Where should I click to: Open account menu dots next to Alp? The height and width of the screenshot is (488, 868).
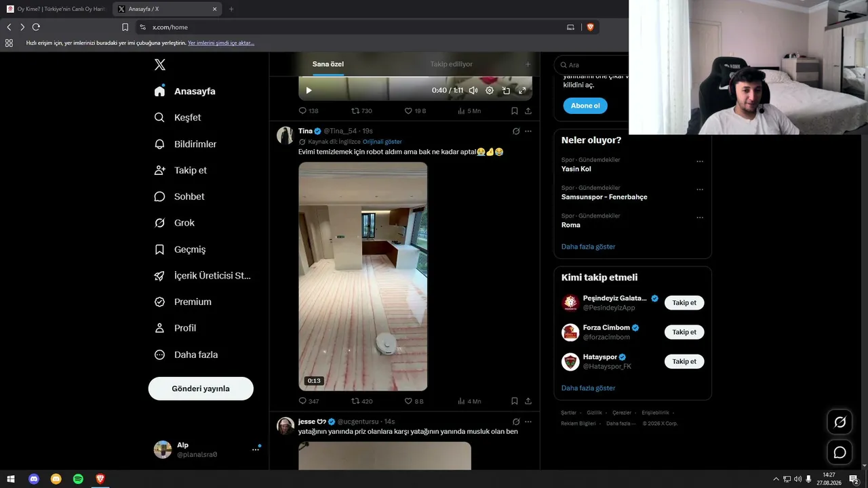[x=256, y=449]
